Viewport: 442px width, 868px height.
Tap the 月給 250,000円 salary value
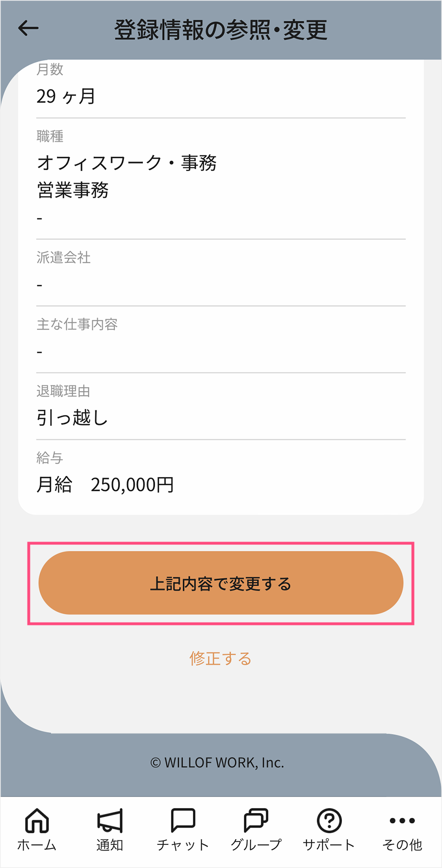point(105,485)
